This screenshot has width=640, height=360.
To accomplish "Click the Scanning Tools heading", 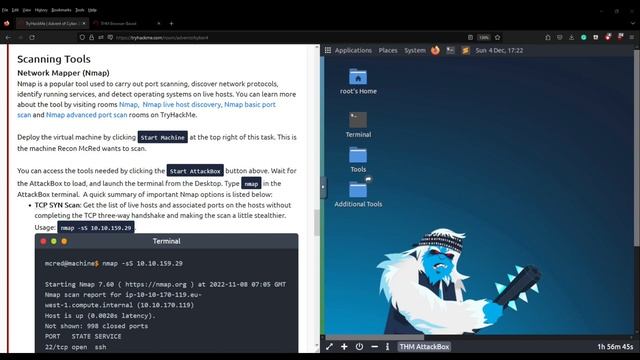I will click(54, 59).
